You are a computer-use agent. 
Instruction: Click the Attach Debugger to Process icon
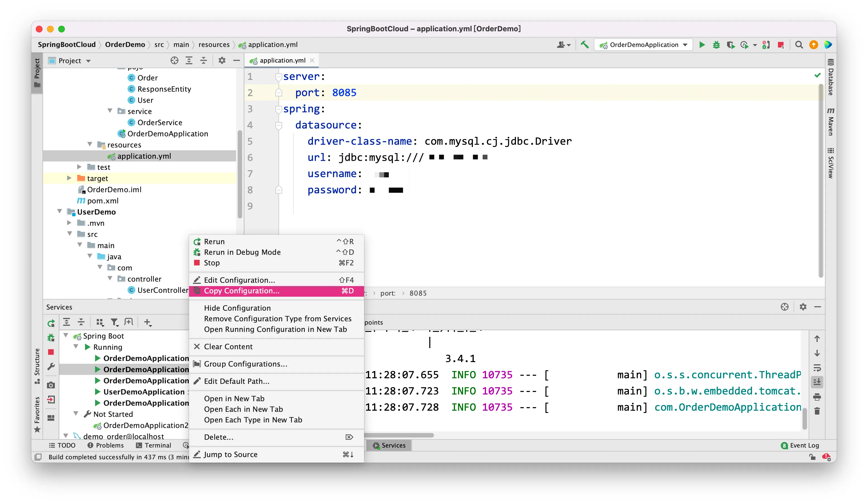[766, 45]
